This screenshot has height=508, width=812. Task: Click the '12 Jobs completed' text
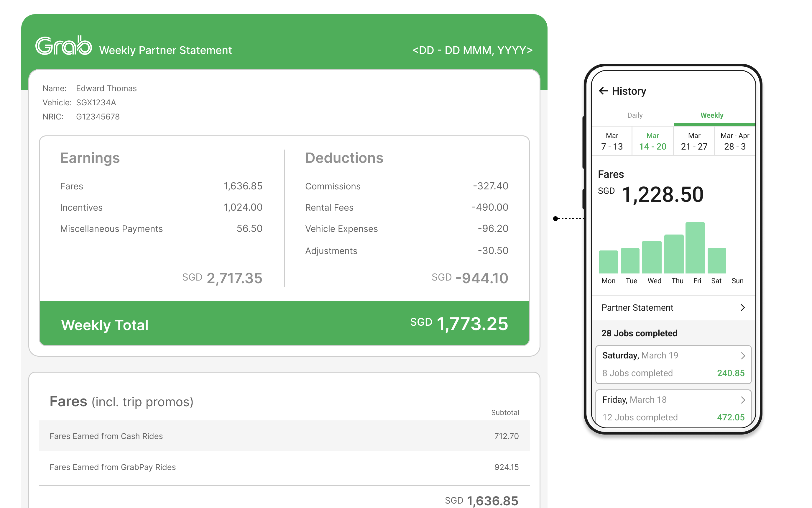(x=640, y=417)
